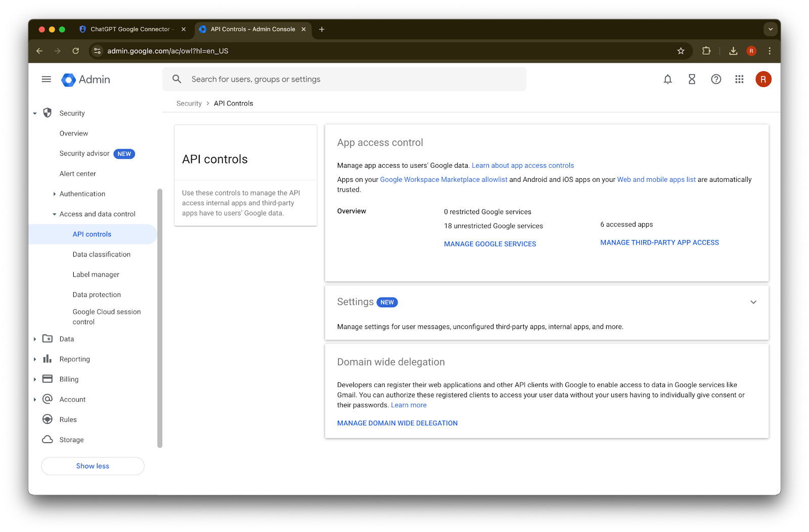Click MANAGE GOOGLE SERVICES

[490, 244]
